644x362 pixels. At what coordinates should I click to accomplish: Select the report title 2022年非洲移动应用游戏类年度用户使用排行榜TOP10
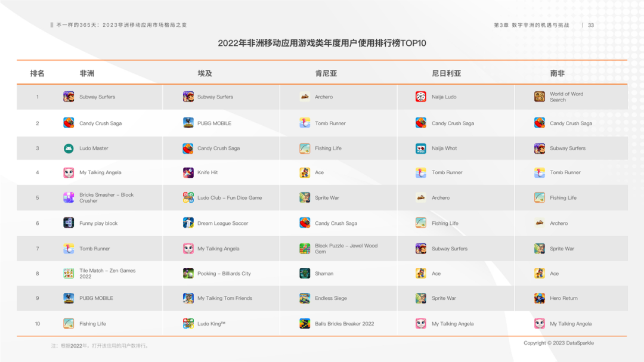322,42
